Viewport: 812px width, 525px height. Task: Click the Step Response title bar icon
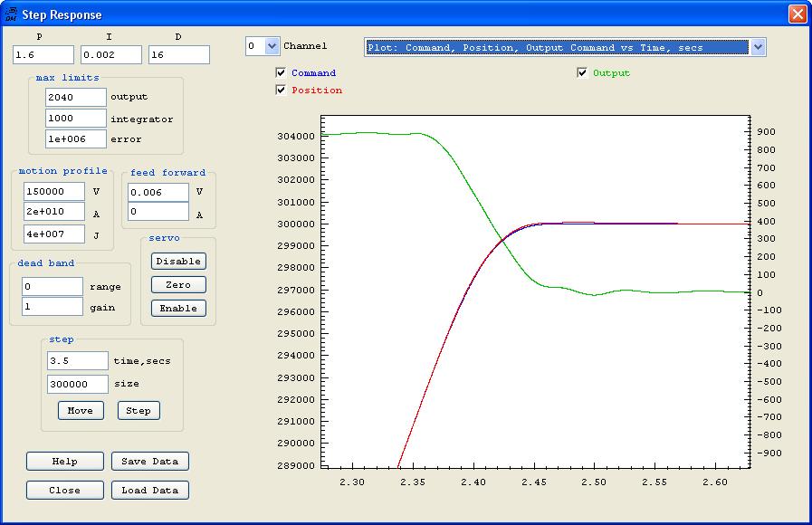pos(11,14)
